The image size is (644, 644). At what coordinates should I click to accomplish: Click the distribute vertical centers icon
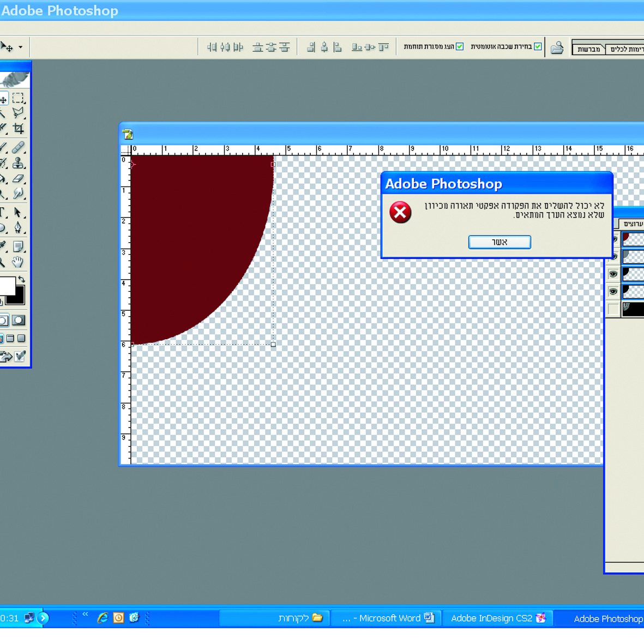click(271, 47)
